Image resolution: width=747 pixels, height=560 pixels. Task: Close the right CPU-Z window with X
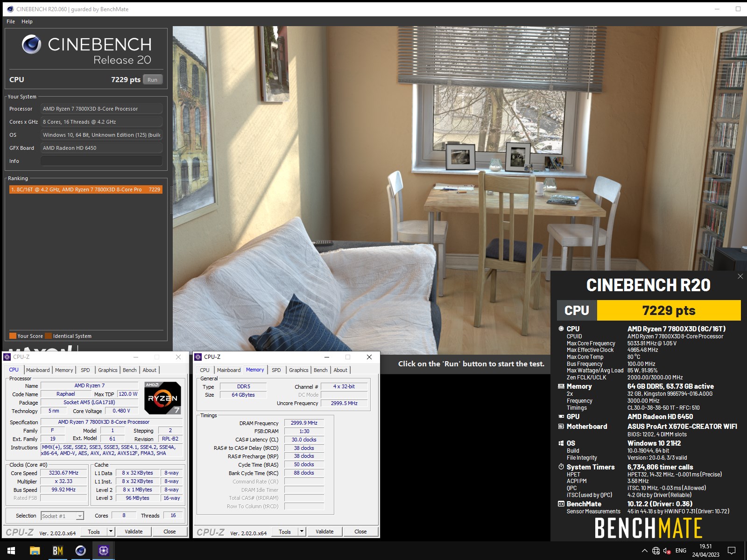(x=369, y=357)
